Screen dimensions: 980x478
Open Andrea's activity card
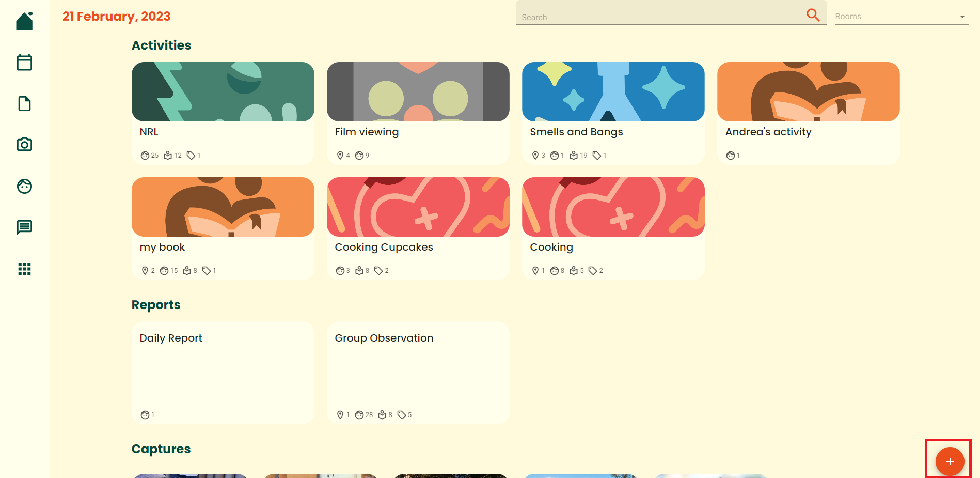(x=809, y=113)
